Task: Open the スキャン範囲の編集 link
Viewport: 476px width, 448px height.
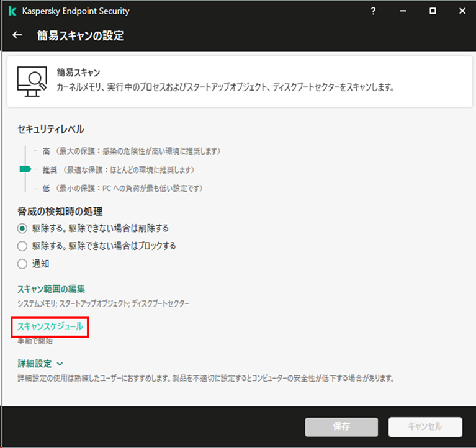Action: [x=51, y=289]
